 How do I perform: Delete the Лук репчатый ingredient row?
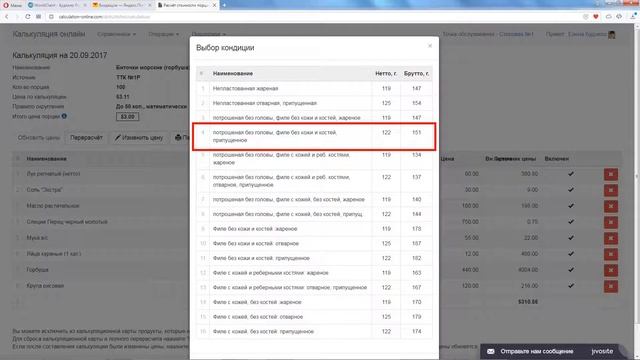click(x=611, y=174)
